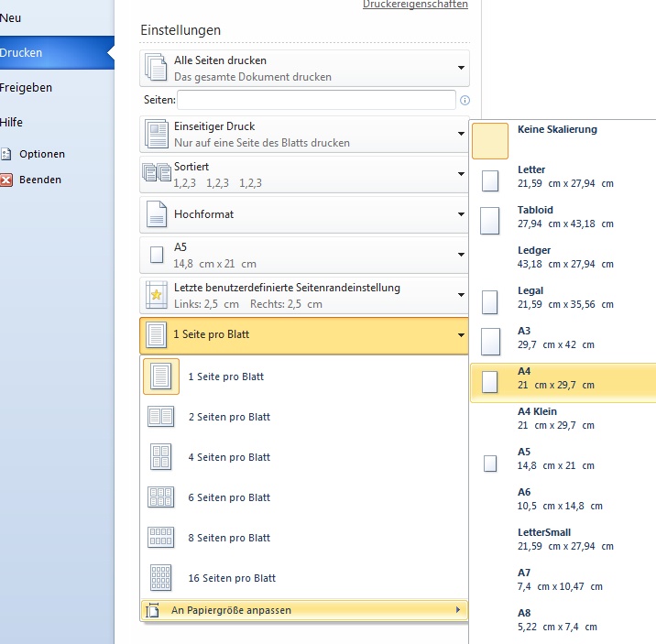Click the 8 Seiten pro Blatt icon
This screenshot has height=644, width=656.
160,538
